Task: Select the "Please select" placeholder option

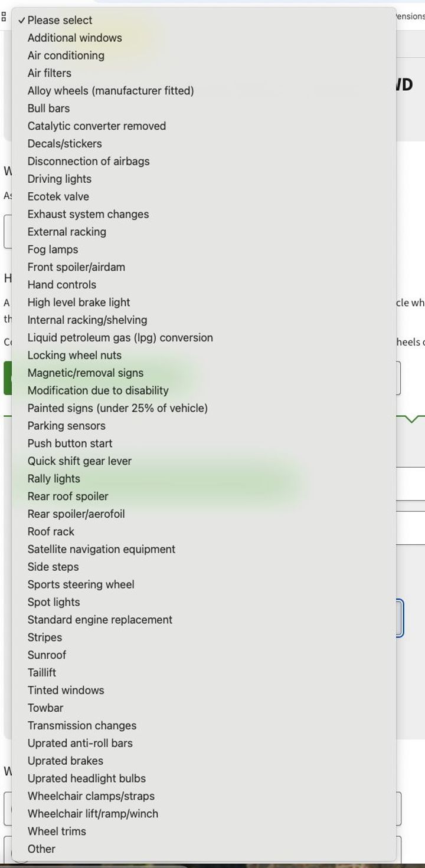Action: click(60, 20)
